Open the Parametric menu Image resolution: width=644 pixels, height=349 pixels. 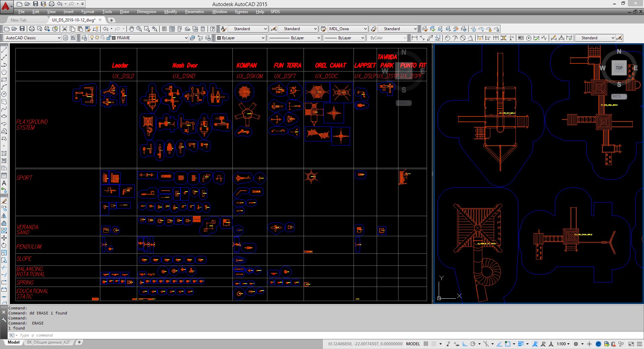tap(195, 12)
